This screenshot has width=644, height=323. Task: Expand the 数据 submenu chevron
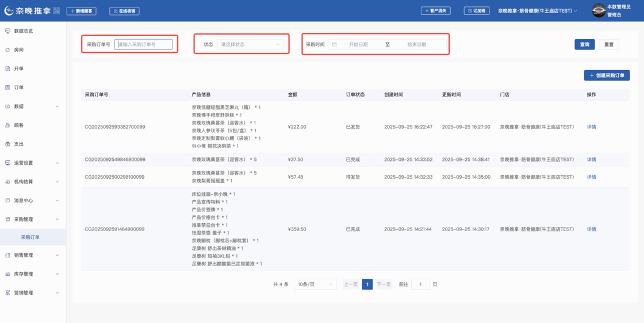click(57, 106)
